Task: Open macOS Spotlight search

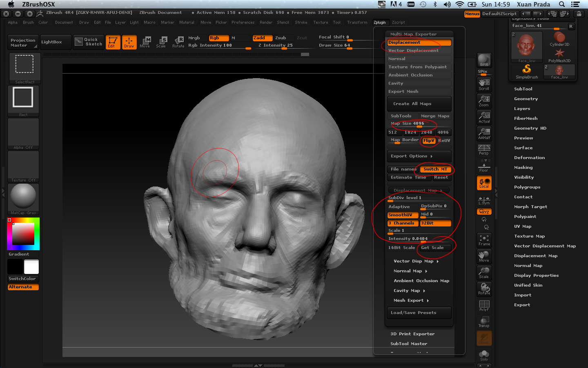Action: (x=562, y=4)
